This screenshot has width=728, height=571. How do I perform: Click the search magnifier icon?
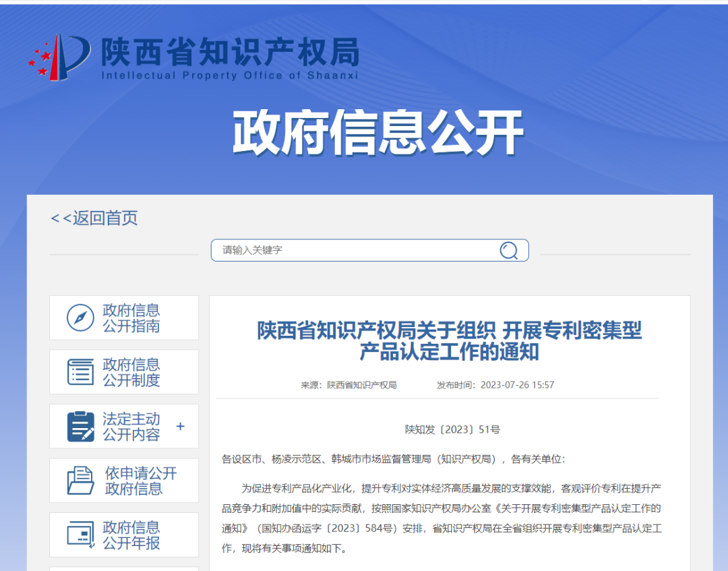tap(508, 250)
